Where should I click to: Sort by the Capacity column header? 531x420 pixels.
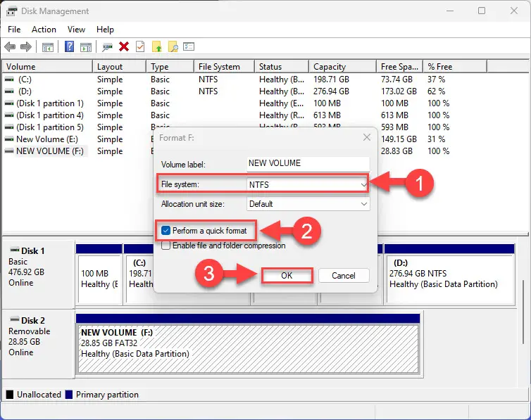pos(343,67)
